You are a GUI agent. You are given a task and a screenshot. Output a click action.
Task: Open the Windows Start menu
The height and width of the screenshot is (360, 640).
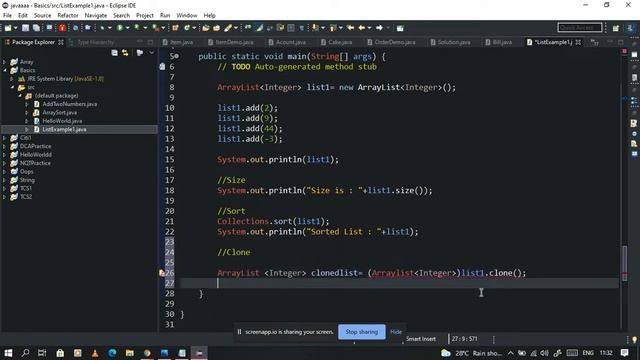tap(8, 353)
